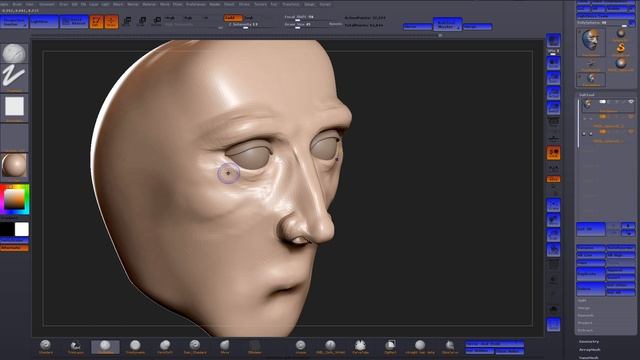Screen dimensions: 640x360
Task: Open the Render menu
Action: [215, 4]
